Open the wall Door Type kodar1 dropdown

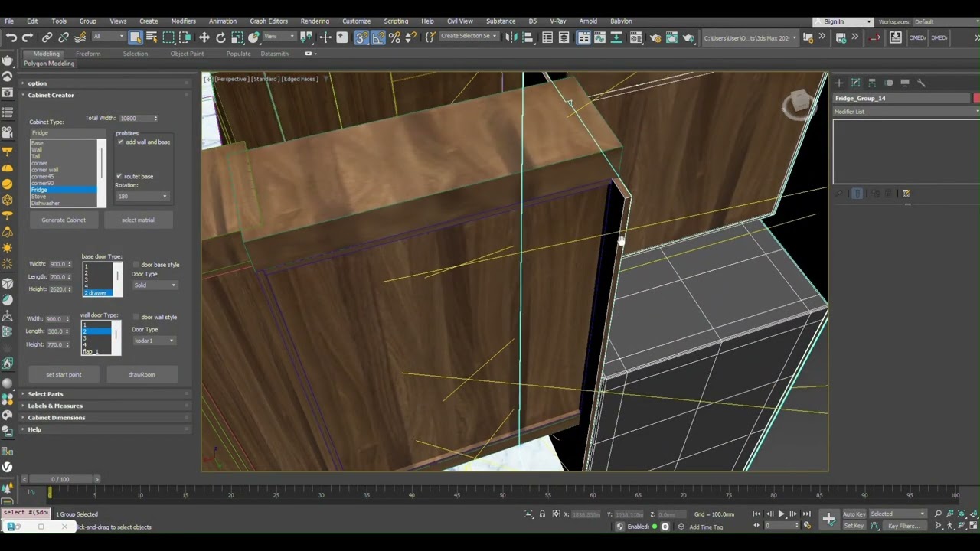[154, 341]
